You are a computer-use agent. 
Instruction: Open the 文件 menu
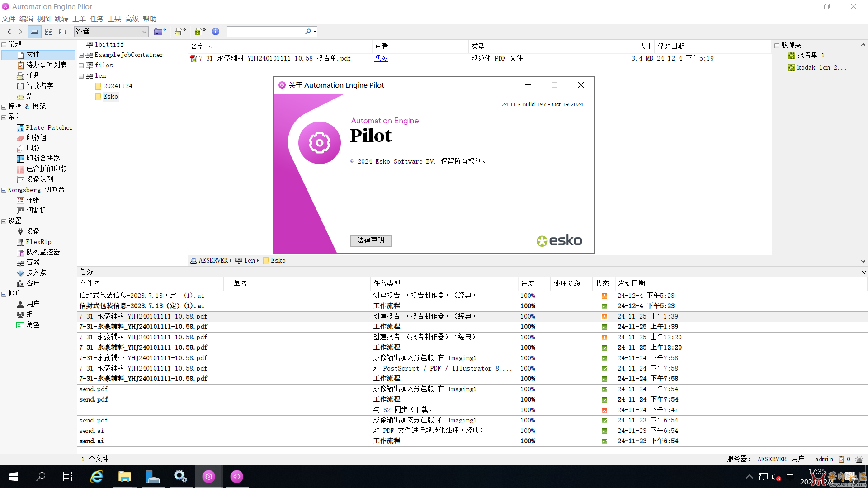pyautogui.click(x=9, y=19)
